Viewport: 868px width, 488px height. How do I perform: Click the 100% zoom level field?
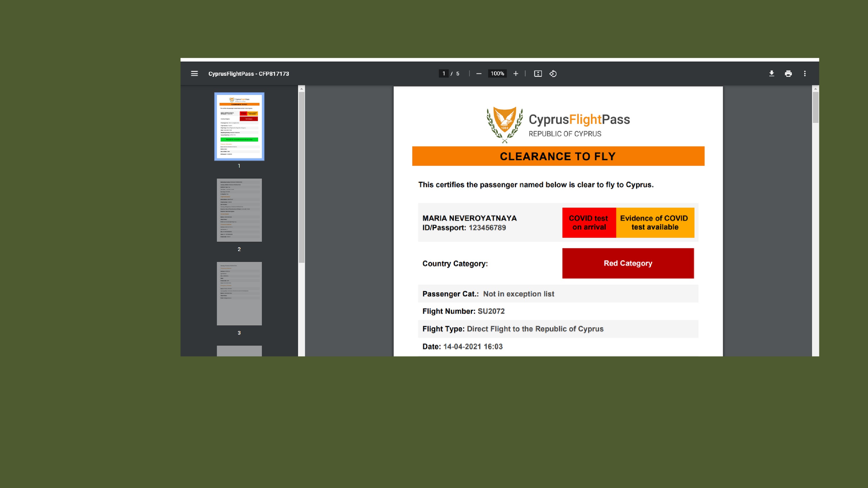[x=497, y=74]
